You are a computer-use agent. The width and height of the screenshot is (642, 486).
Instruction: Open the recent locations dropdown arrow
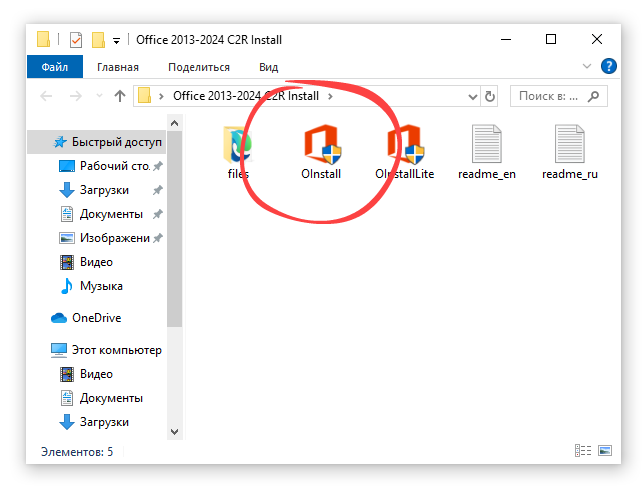click(99, 96)
